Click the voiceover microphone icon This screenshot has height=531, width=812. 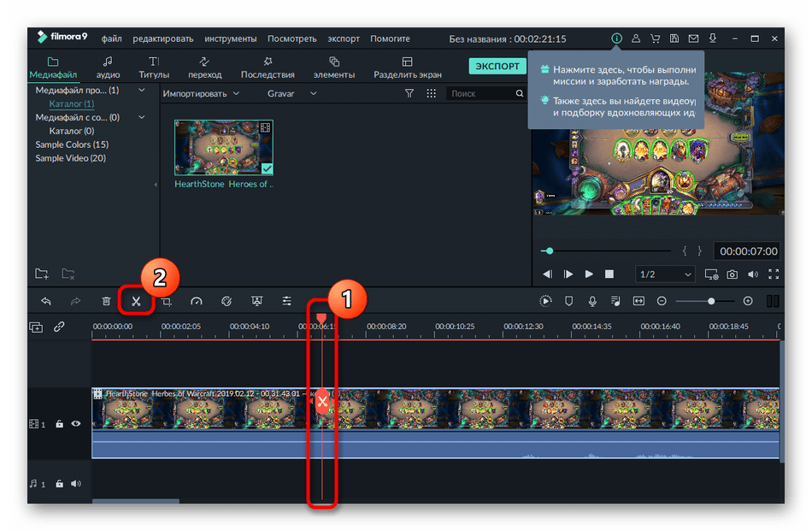(x=592, y=301)
